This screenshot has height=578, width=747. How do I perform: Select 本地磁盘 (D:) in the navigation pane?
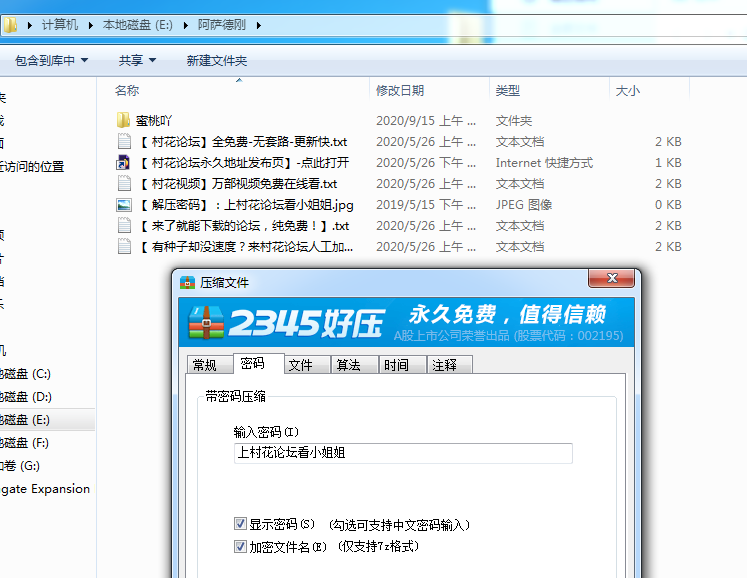(x=26, y=397)
